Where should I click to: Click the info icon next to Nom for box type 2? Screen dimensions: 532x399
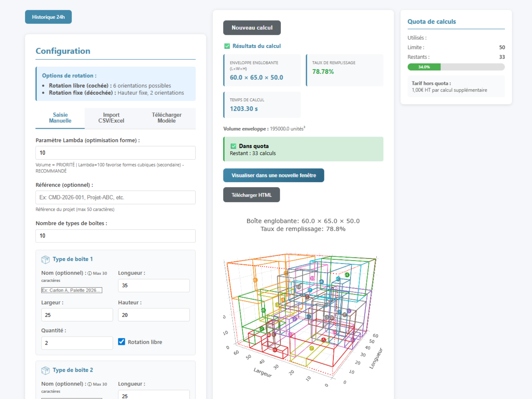89,384
